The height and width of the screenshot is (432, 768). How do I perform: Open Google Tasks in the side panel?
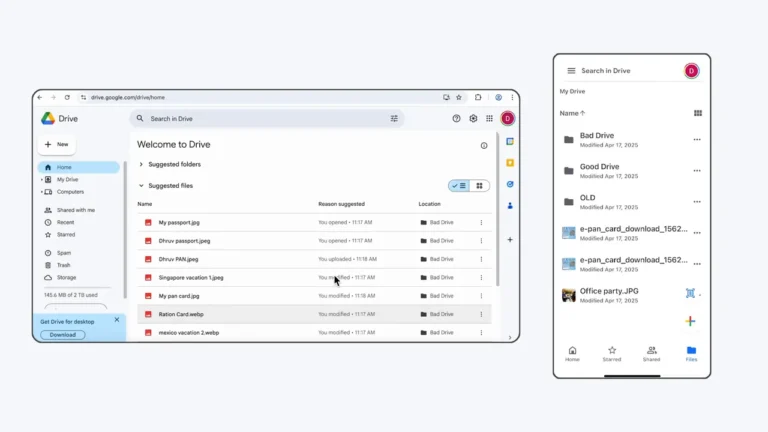(510, 184)
